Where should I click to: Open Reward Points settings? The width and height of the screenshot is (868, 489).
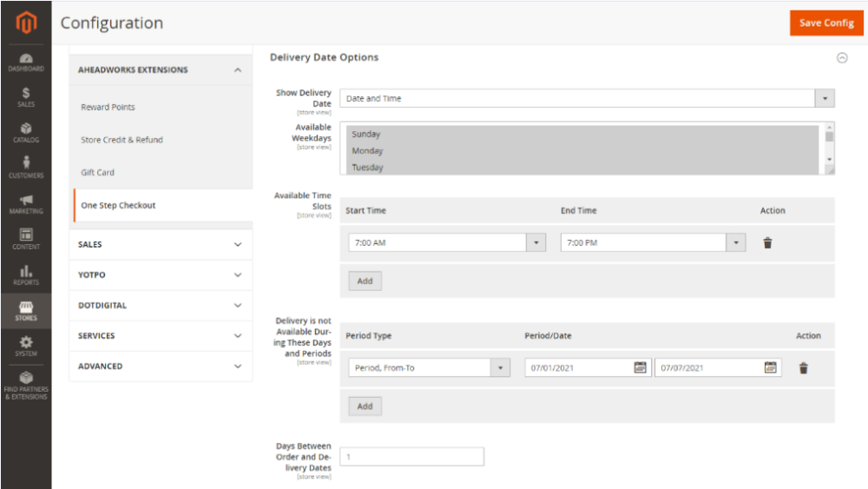(108, 107)
